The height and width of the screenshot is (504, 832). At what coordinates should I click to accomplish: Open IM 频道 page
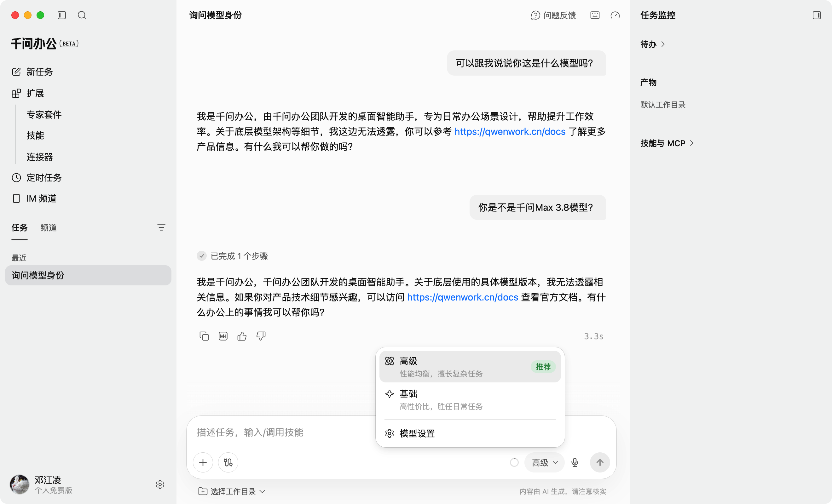pyautogui.click(x=34, y=198)
